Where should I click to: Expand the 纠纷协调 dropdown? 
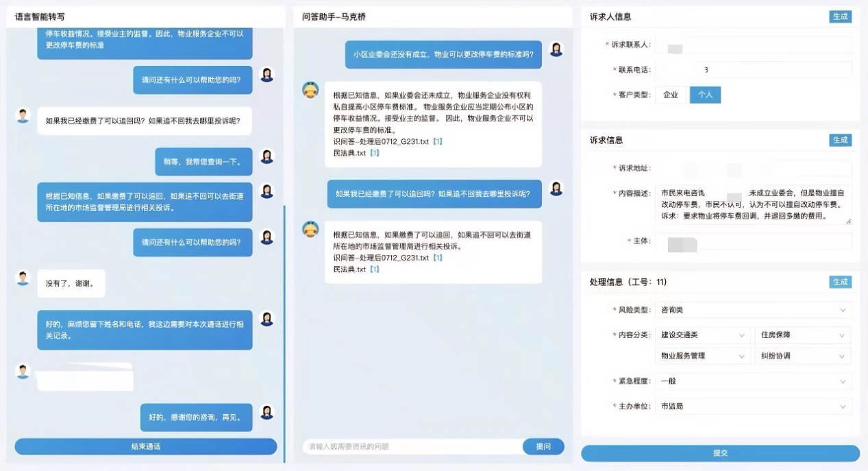pos(803,356)
